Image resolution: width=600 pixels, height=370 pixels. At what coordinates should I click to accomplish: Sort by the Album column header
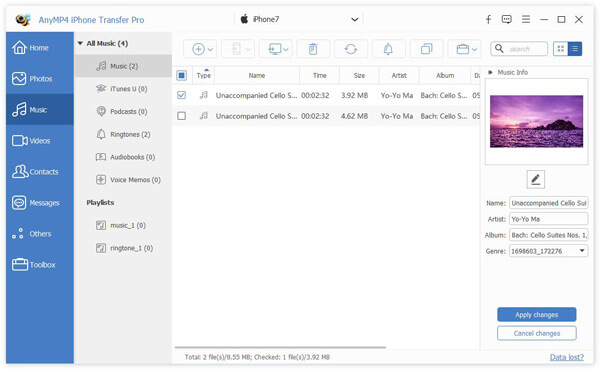click(445, 75)
